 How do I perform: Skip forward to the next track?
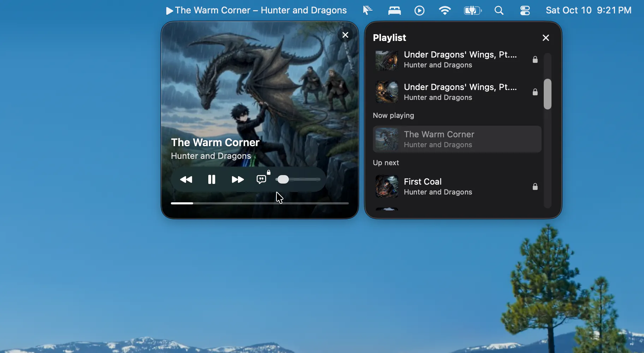tap(238, 180)
